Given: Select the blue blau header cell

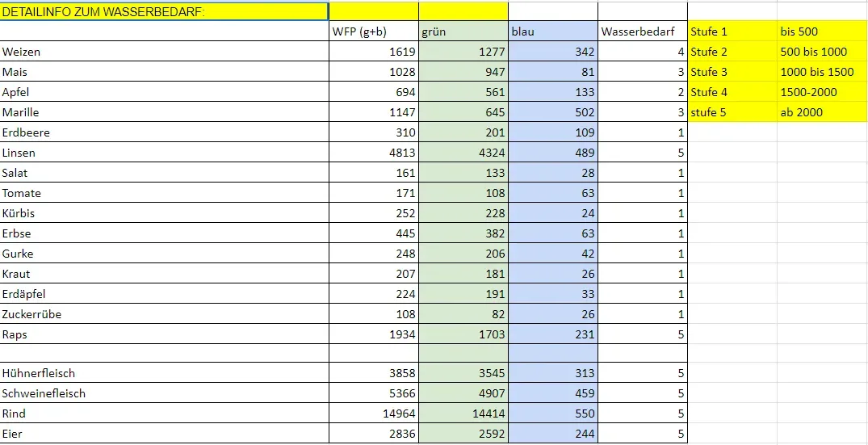Looking at the screenshot, I should pyautogui.click(x=553, y=31).
